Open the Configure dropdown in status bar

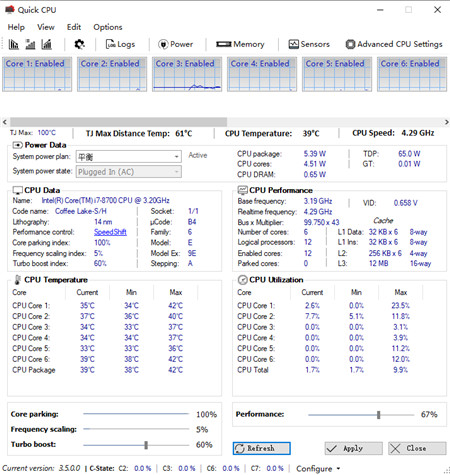[x=318, y=469]
